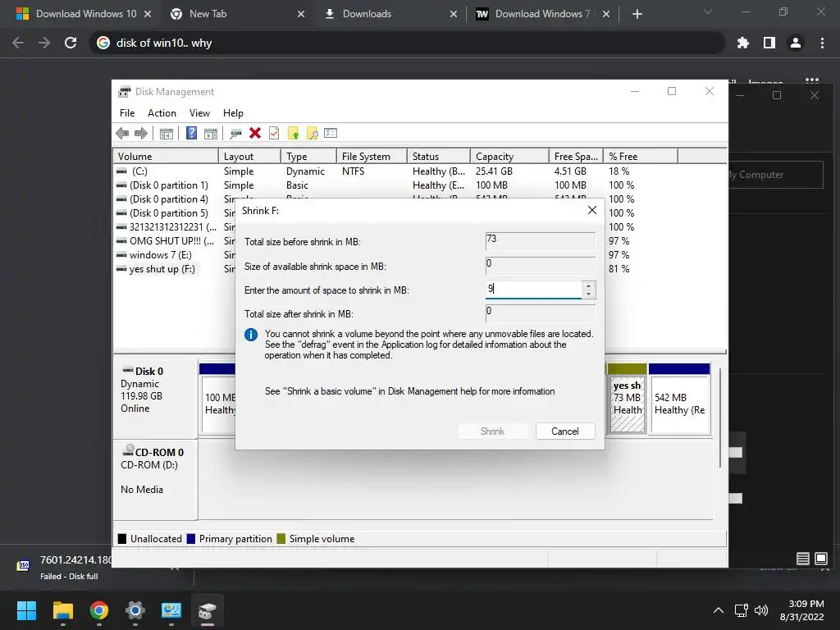Decrease shrink amount with down spinner arrow
The image size is (840, 630).
(588, 294)
